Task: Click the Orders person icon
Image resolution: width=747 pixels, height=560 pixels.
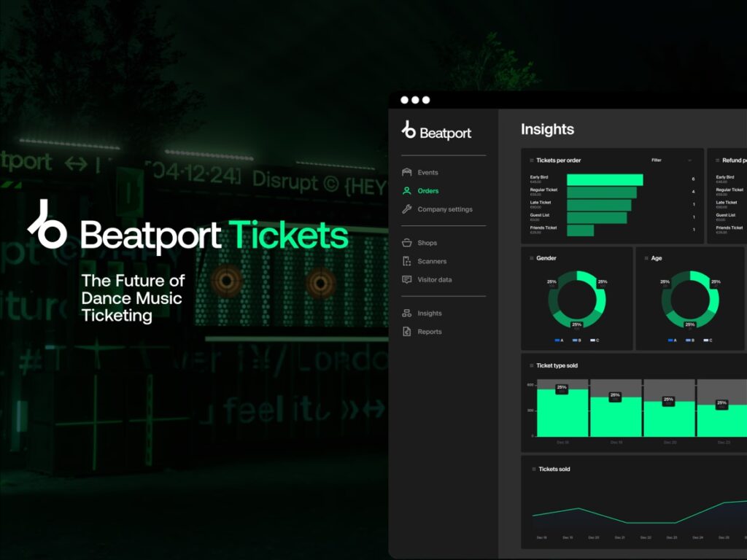Action: click(x=406, y=190)
